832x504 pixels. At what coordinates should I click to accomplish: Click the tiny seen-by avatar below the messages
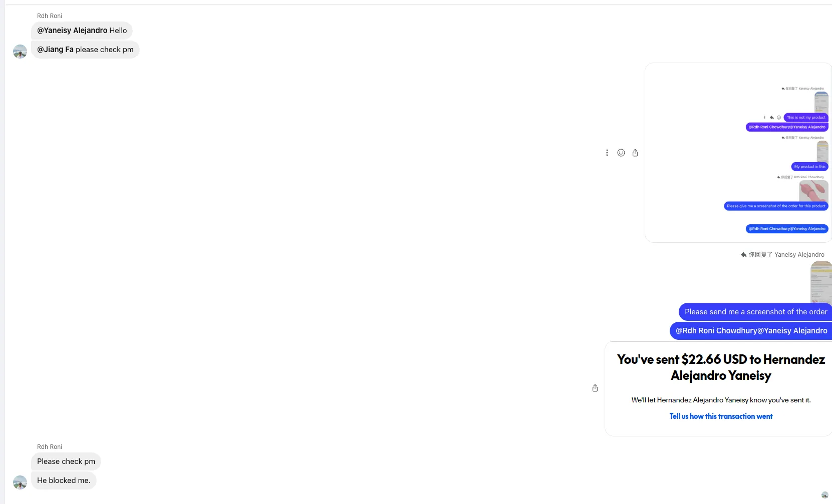coord(824,495)
